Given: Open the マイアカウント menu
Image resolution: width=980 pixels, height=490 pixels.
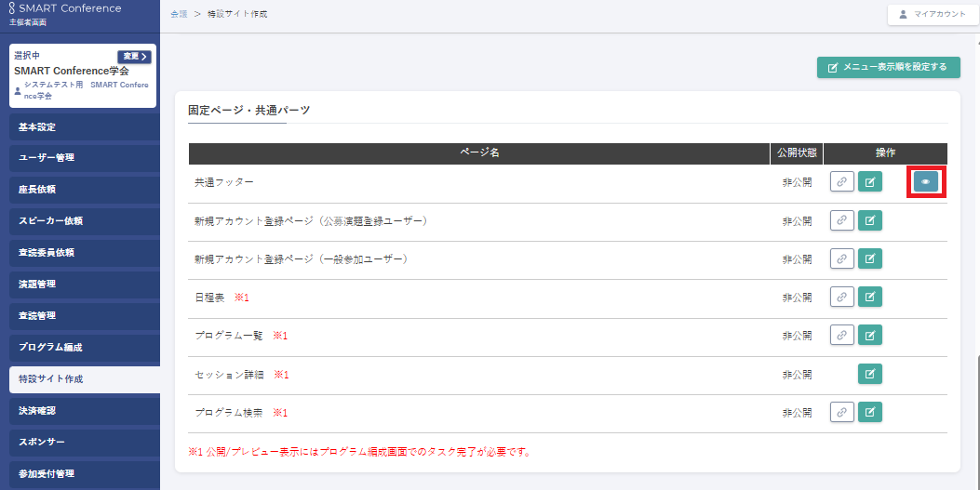Looking at the screenshot, I should (x=932, y=14).
